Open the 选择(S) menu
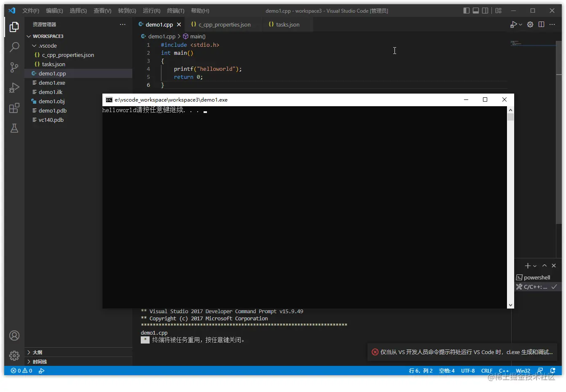 tap(78, 11)
